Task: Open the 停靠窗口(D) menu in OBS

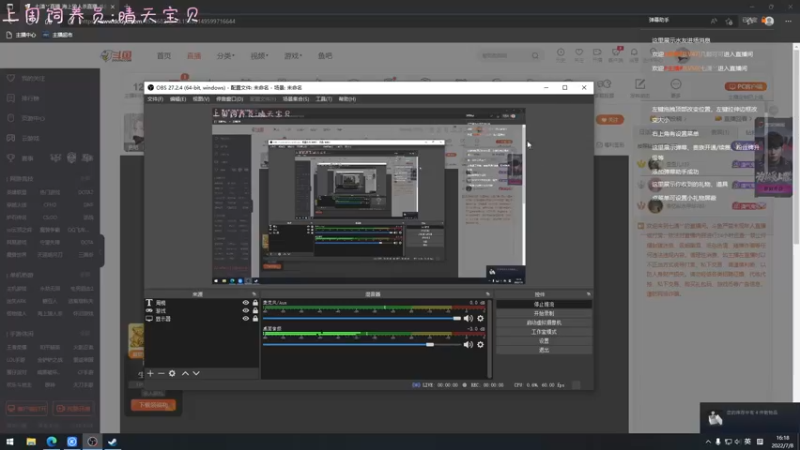Action: pos(230,99)
